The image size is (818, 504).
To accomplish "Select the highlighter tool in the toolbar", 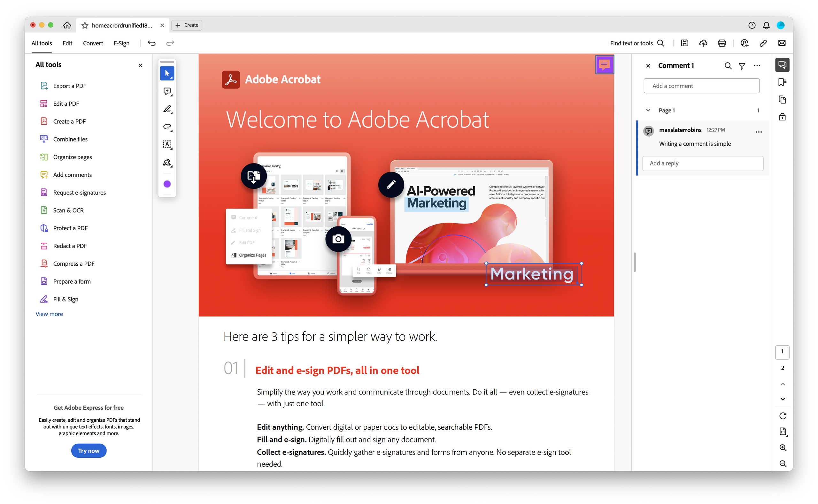I will click(x=167, y=109).
